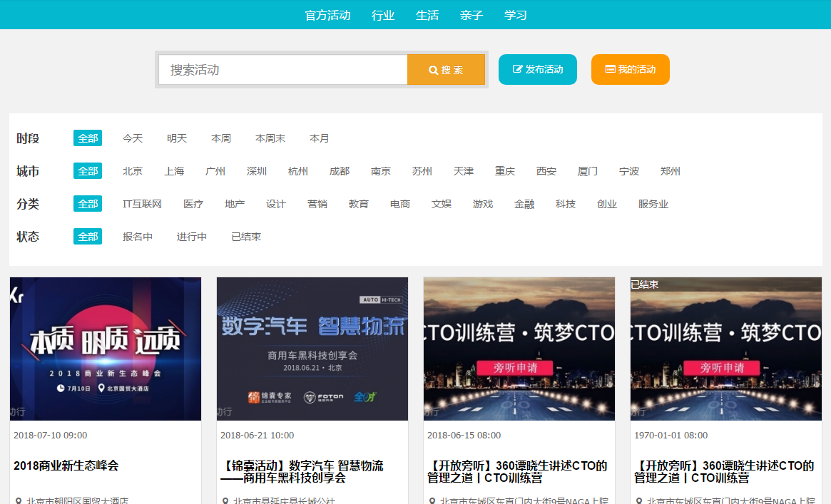The width and height of the screenshot is (831, 504).
Task: Click the magnifier icon on search button
Action: tap(433, 70)
